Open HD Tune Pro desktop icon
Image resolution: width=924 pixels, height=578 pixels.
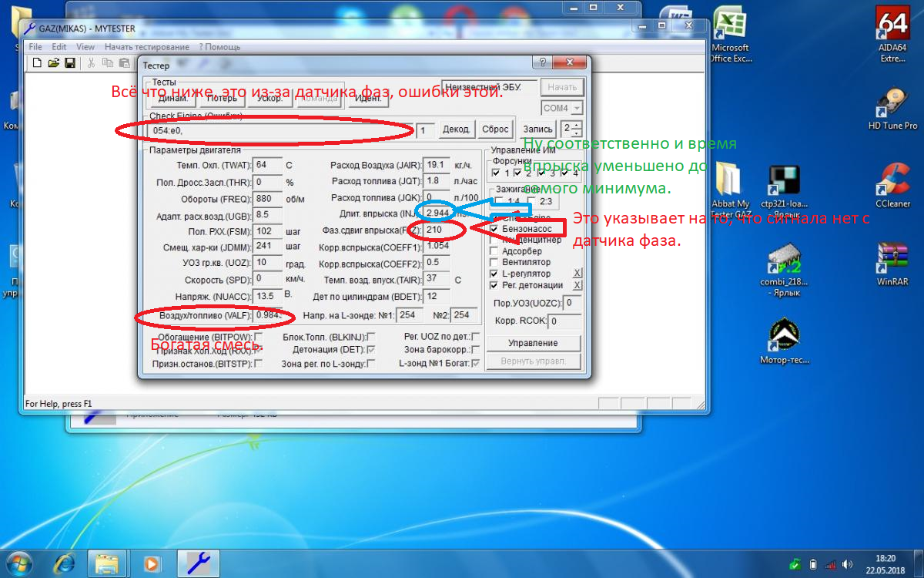tap(892, 108)
